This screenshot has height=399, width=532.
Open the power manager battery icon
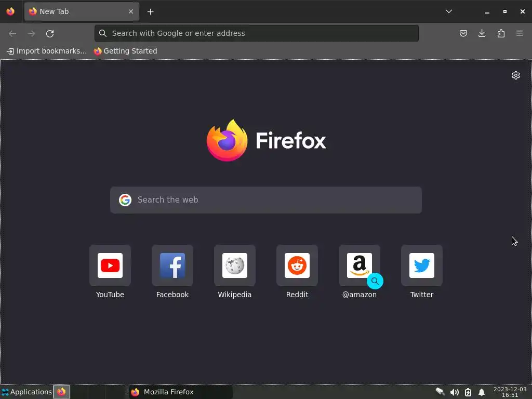(468, 392)
